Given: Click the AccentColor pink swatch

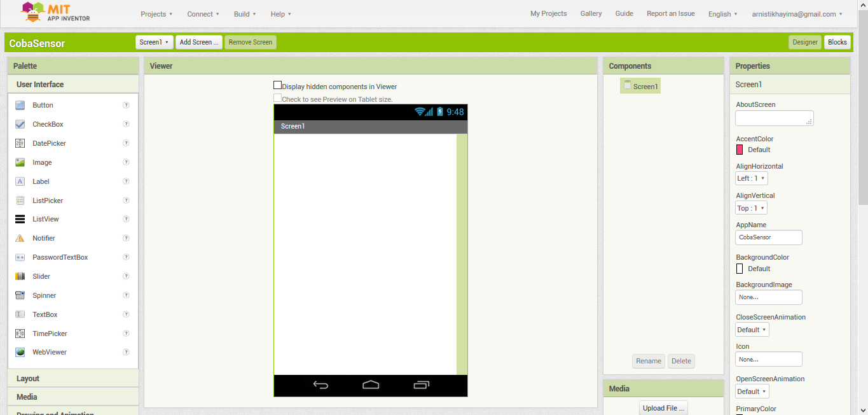Looking at the screenshot, I should tap(740, 150).
